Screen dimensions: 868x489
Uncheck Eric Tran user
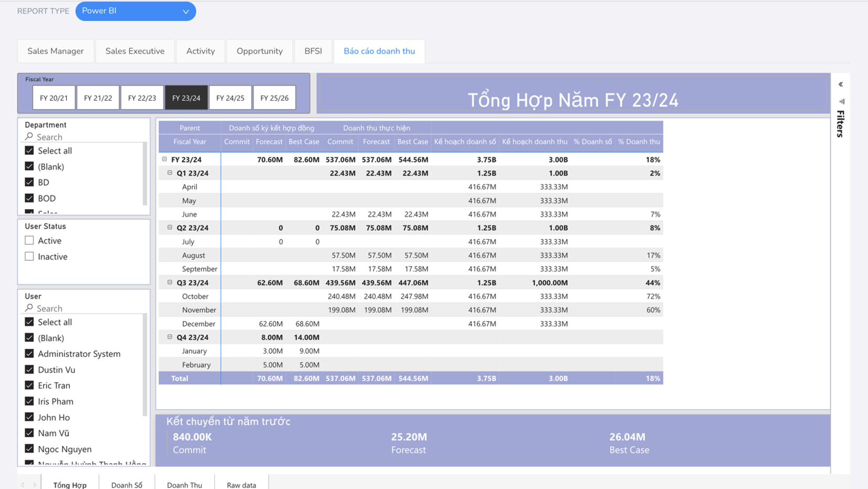29,385
